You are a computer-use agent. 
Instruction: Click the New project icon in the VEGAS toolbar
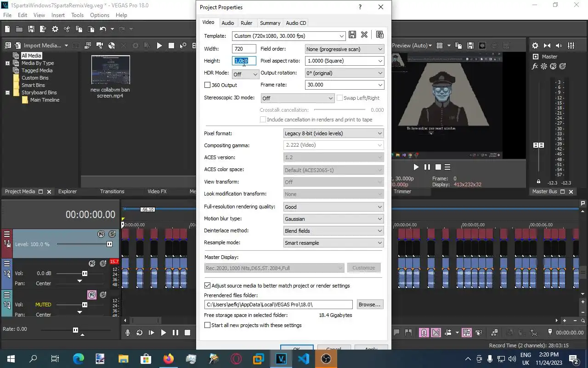7,29
